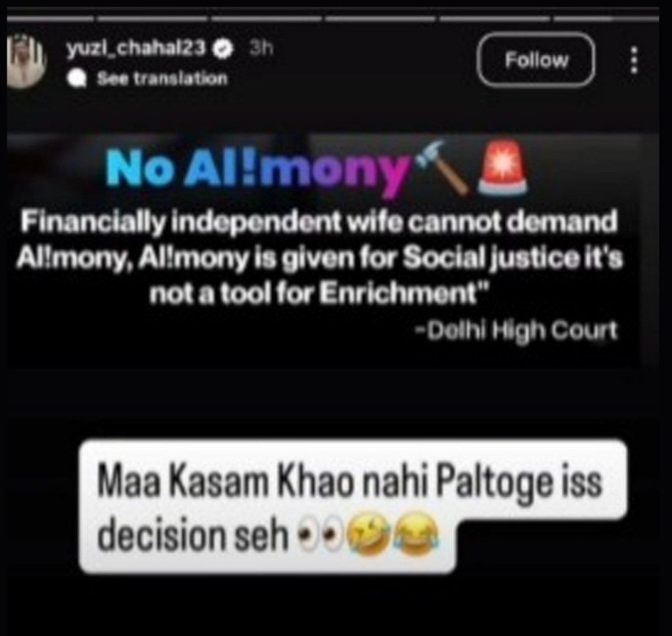Select the fourth story progress segment
Image resolution: width=672 pixels, height=636 pixels.
tap(380, 19)
